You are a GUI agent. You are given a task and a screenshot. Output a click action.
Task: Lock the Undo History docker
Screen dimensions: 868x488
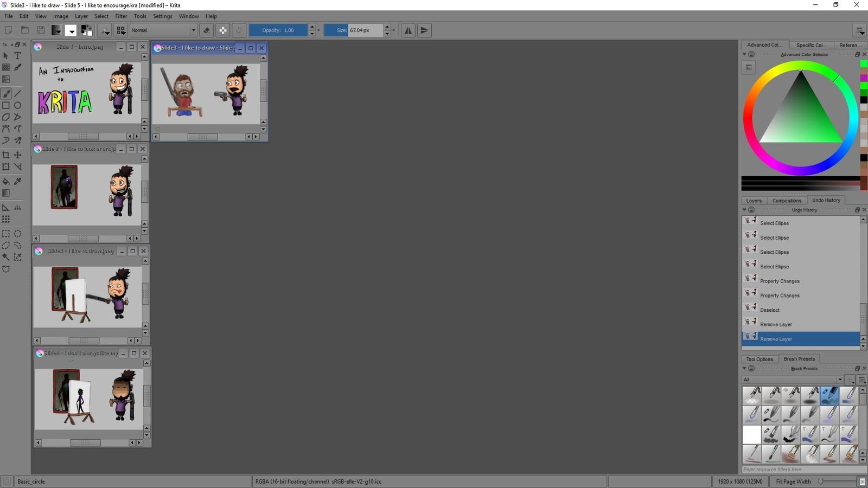point(751,210)
